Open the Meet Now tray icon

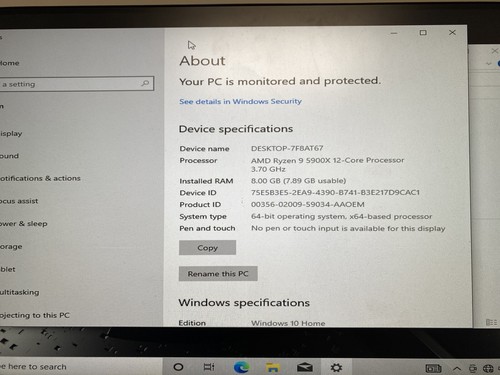[473, 369]
